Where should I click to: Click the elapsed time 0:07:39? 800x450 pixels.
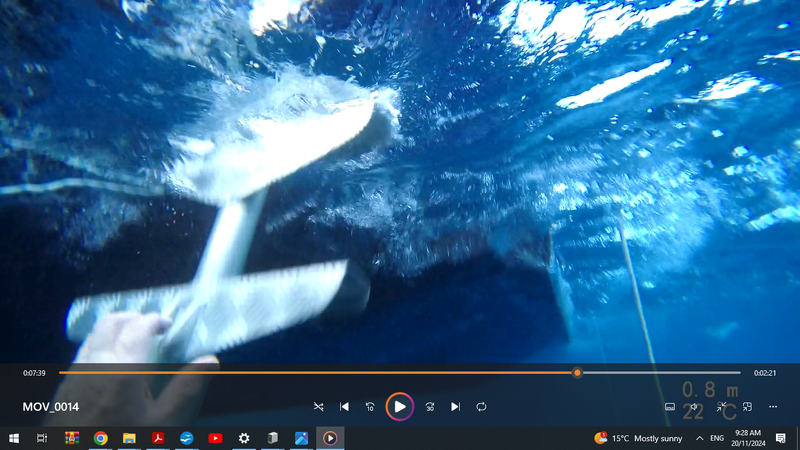(34, 373)
